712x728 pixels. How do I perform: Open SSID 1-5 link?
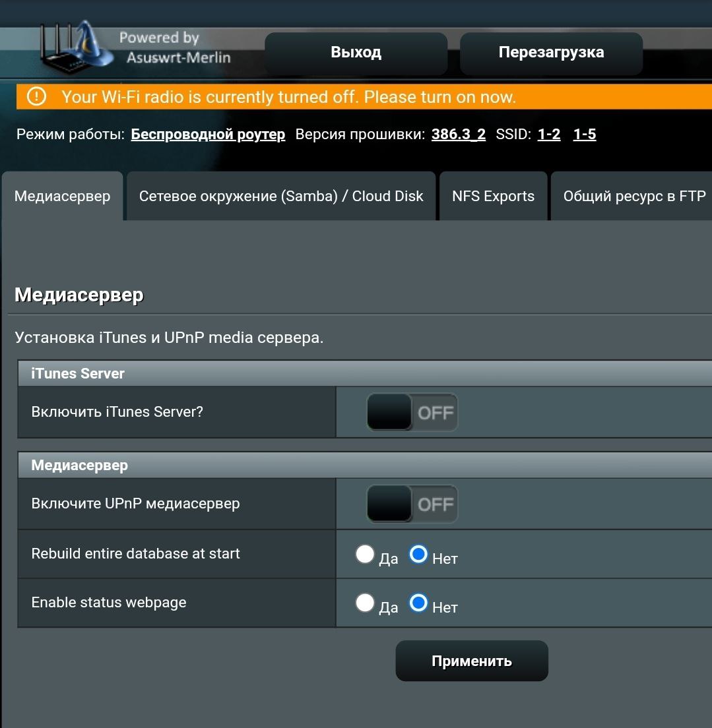585,134
